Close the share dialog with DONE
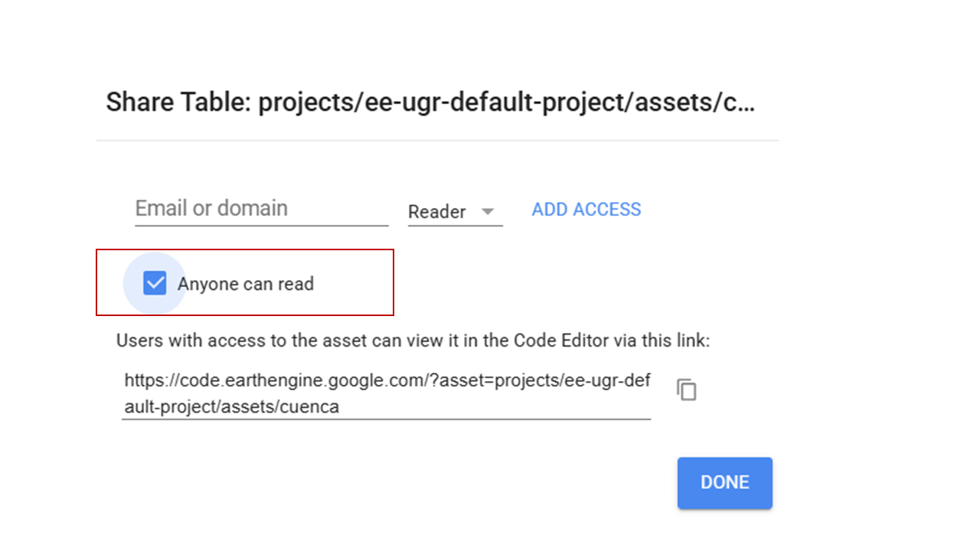The image size is (980, 551). tap(724, 483)
